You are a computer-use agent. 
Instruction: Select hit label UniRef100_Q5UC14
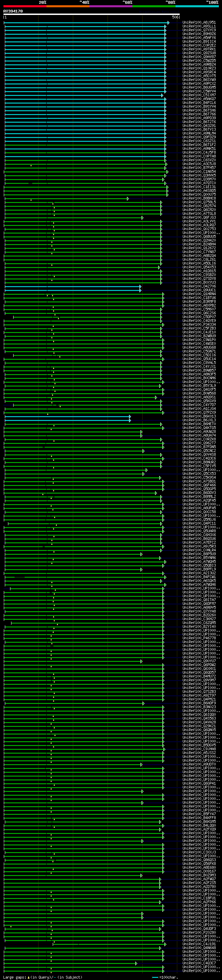(199, 359)
